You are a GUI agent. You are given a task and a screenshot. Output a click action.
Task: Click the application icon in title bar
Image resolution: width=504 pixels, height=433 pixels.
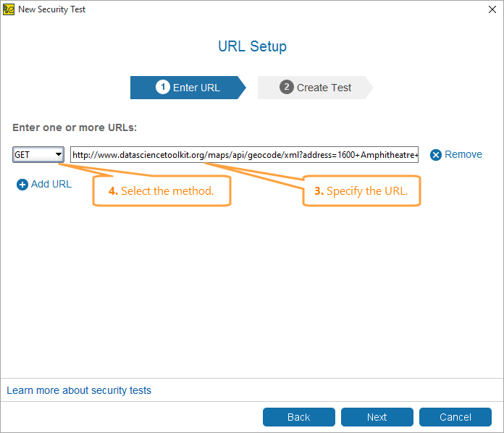9,9
